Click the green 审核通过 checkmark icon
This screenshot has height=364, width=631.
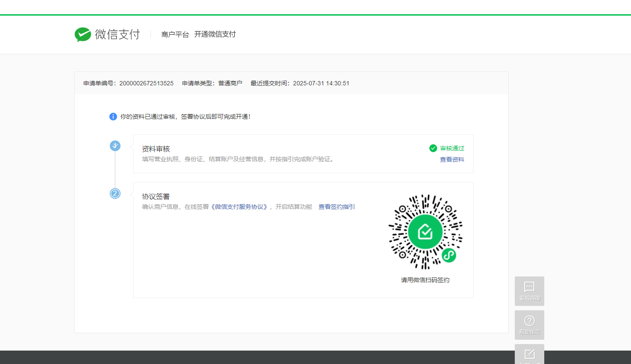click(x=433, y=148)
